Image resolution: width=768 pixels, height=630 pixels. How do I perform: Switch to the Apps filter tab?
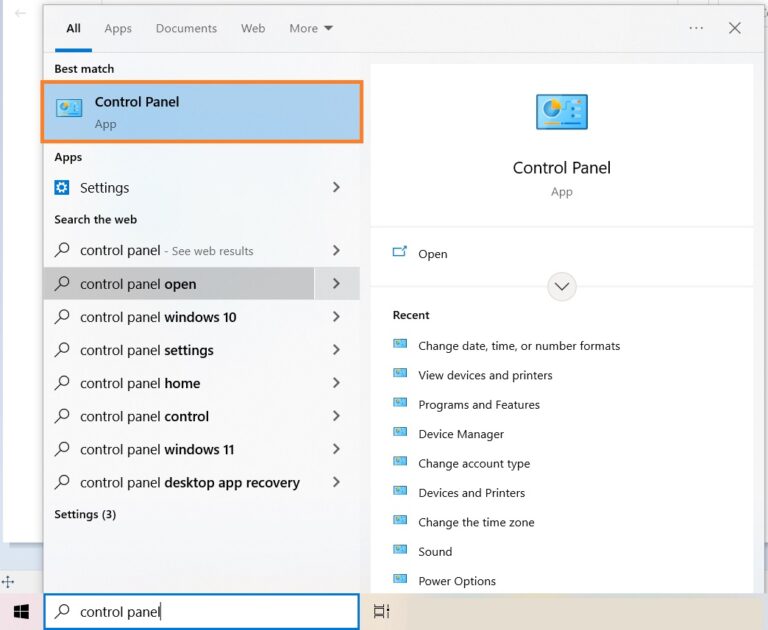(118, 28)
